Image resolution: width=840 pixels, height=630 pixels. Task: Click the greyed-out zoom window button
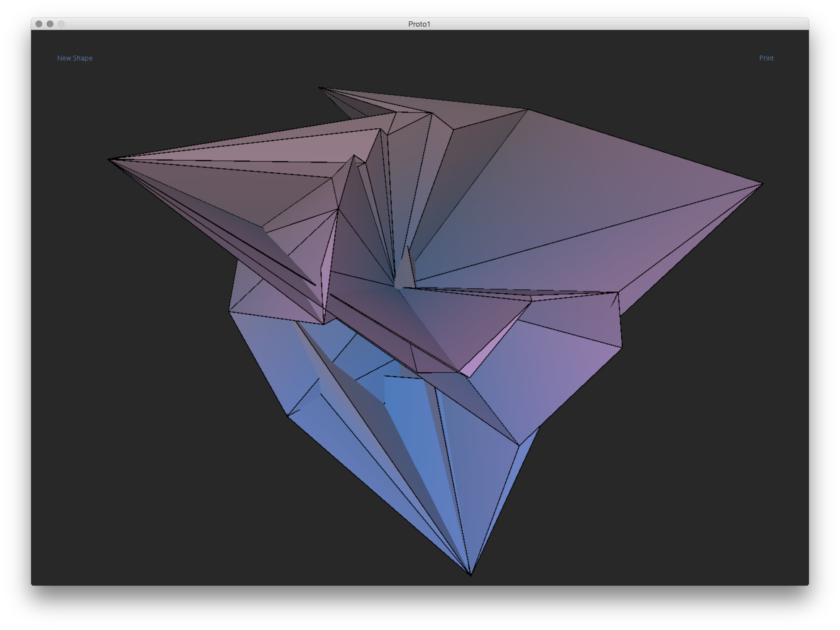61,24
